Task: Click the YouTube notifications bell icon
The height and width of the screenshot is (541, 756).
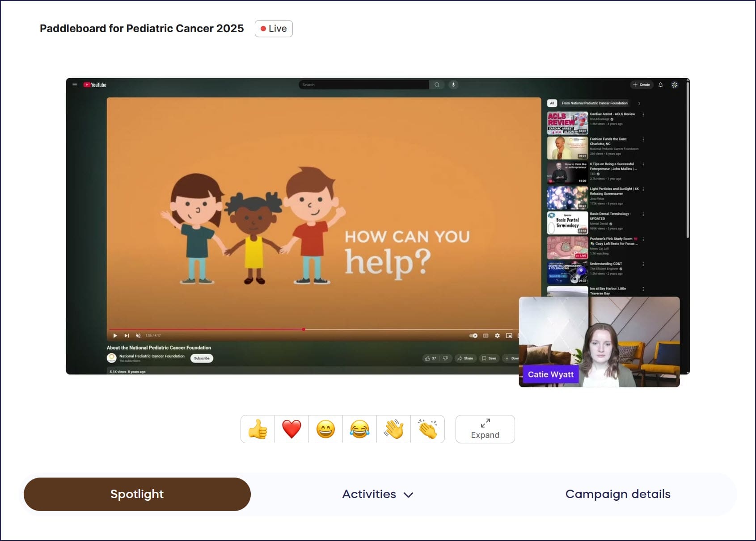Action: tap(660, 85)
